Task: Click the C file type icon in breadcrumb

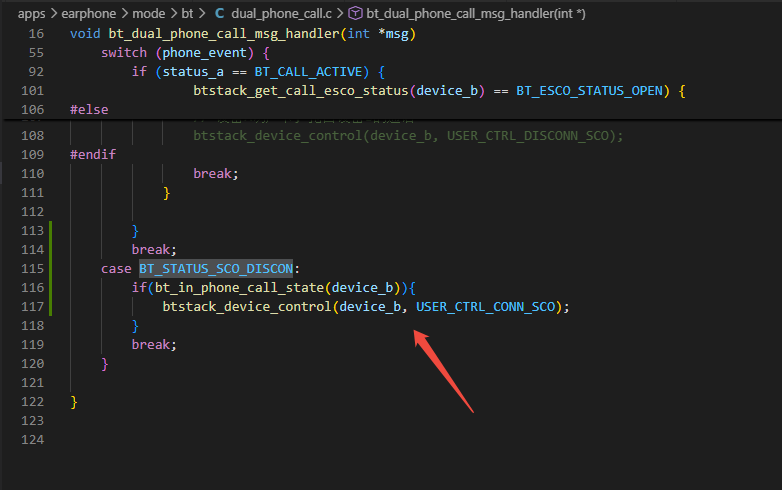Action: (x=219, y=13)
